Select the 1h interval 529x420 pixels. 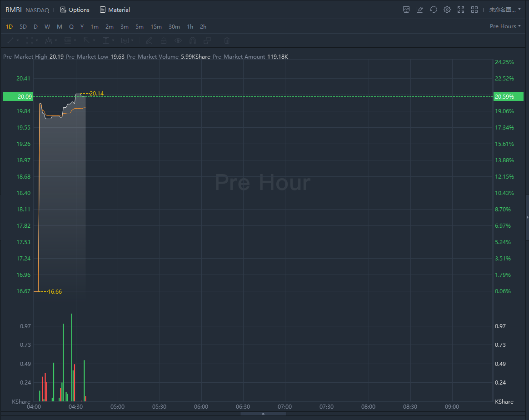pos(190,27)
